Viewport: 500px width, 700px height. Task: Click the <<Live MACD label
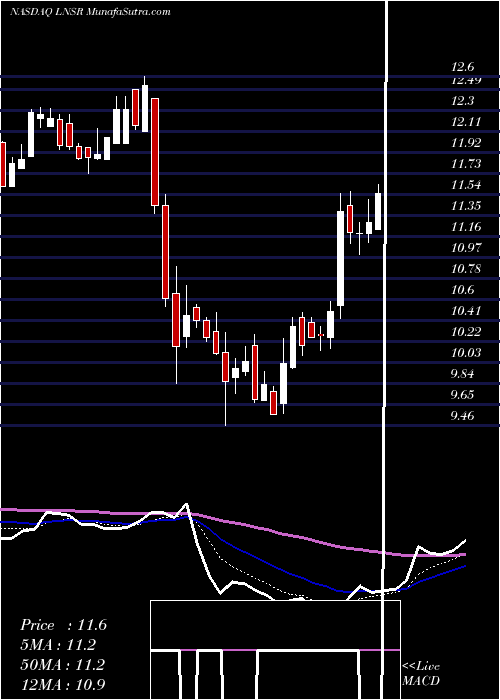421,674
